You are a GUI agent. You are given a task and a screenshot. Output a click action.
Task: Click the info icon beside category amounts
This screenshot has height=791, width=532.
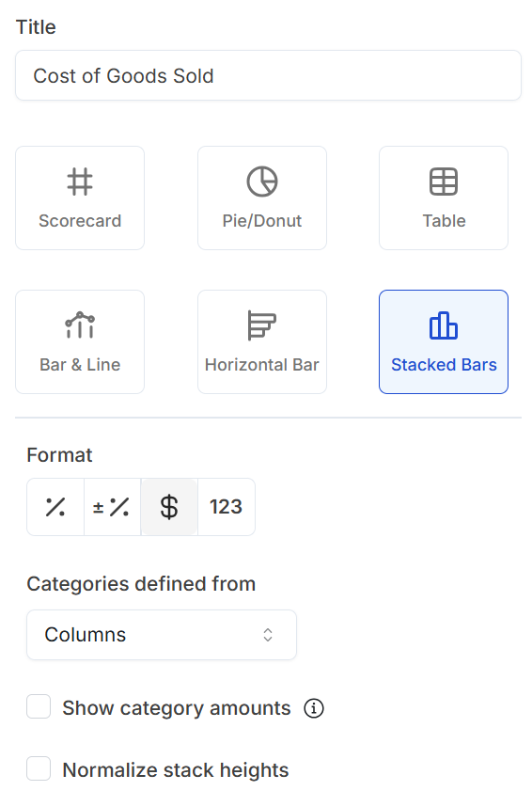pos(314,708)
